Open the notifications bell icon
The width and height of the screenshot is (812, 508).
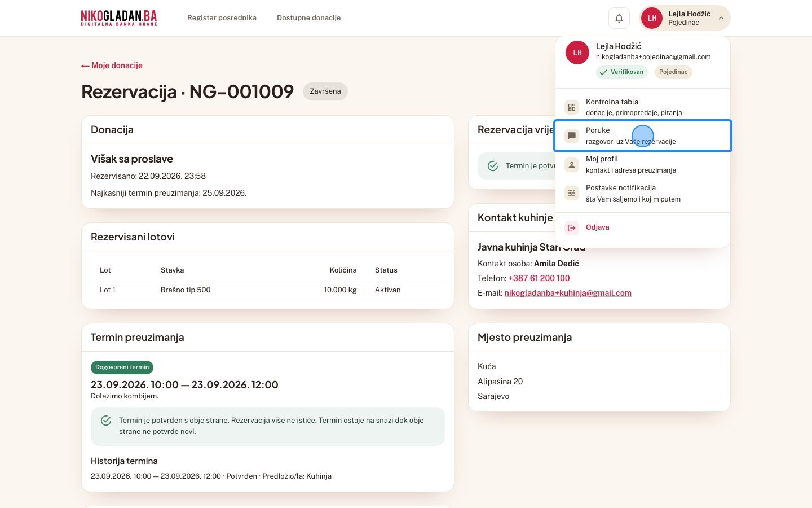(619, 18)
